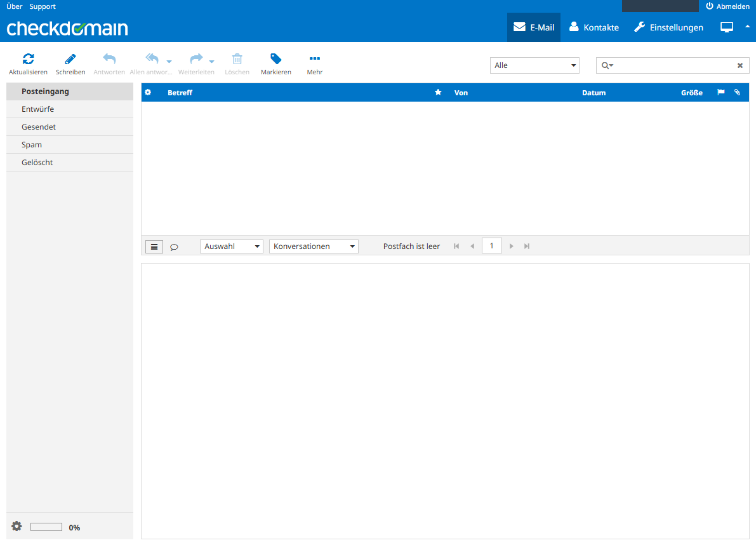The image size is (756, 552).
Task: Click the attachment paperclip column icon
Action: click(x=737, y=93)
